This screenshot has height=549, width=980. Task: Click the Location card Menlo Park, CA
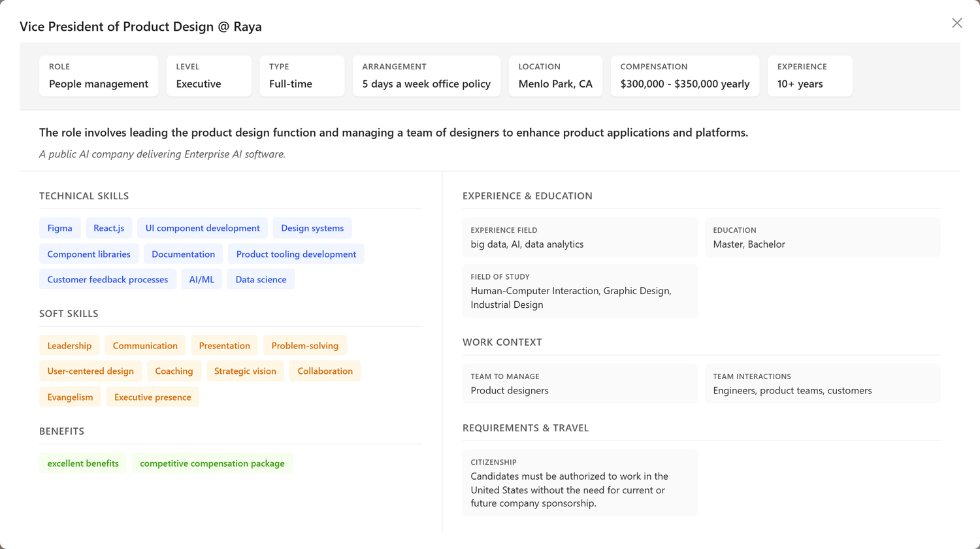click(x=555, y=76)
